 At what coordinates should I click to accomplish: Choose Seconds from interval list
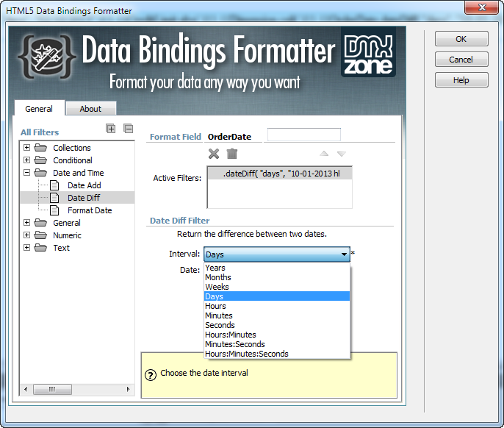[277, 325]
